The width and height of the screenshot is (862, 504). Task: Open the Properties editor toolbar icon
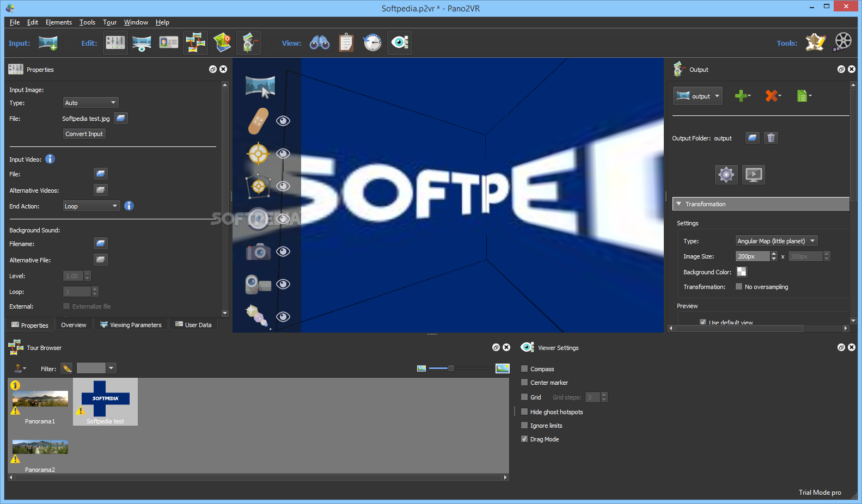[x=115, y=42]
